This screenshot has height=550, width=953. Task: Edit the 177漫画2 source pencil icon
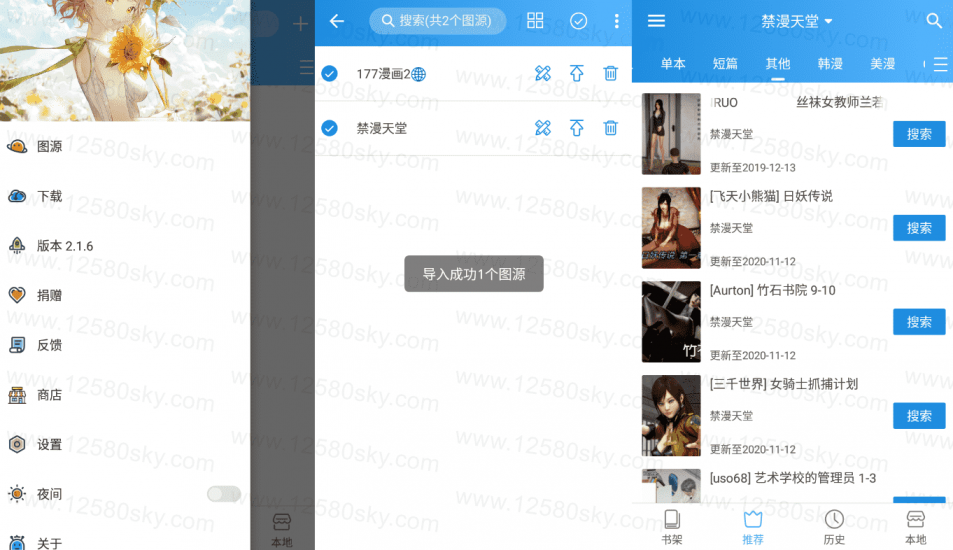pyautogui.click(x=542, y=74)
